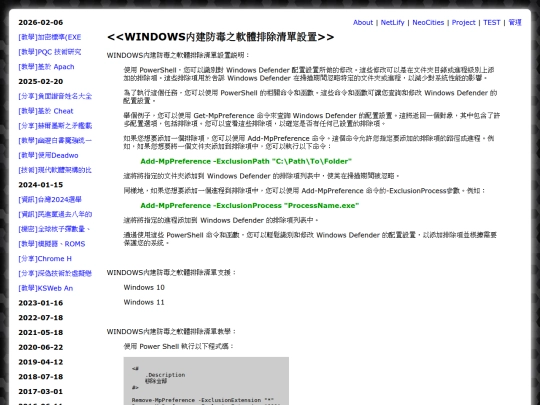Image resolution: width=540 pixels, height=405 pixels.
Task: Open the [教學]KSWeb An article
Action: 45,288
